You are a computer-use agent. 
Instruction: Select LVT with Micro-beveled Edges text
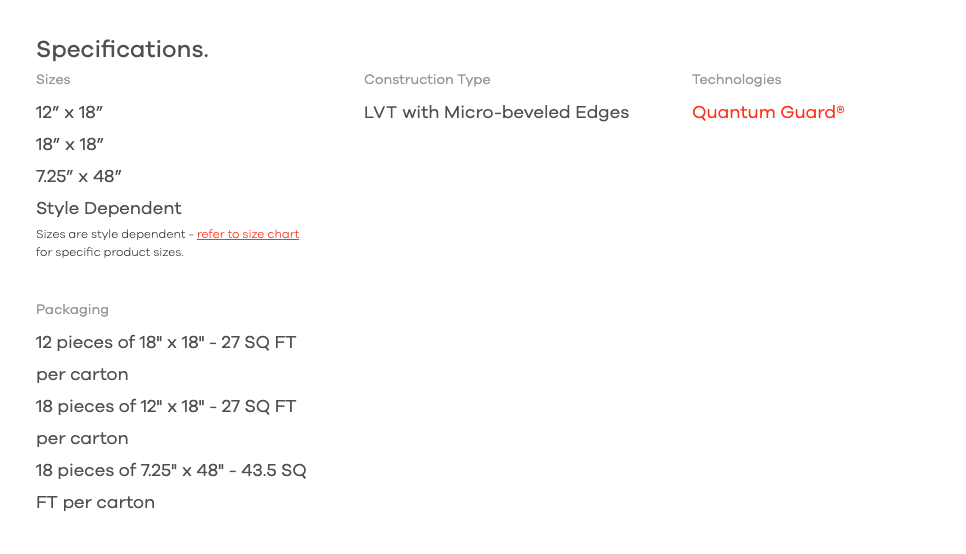pyautogui.click(x=496, y=112)
